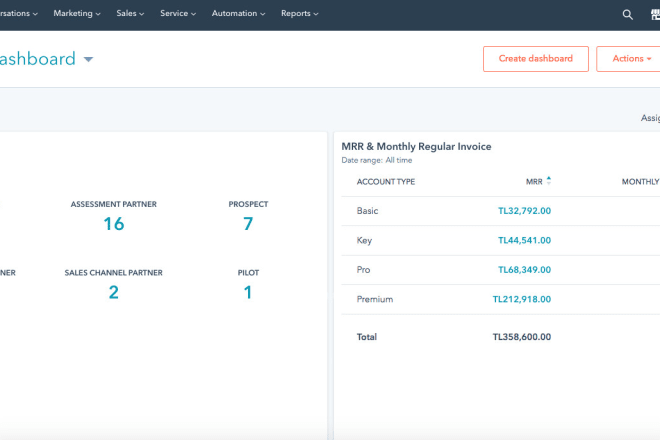
Task: Select the Premium account type row
Action: tap(500, 299)
